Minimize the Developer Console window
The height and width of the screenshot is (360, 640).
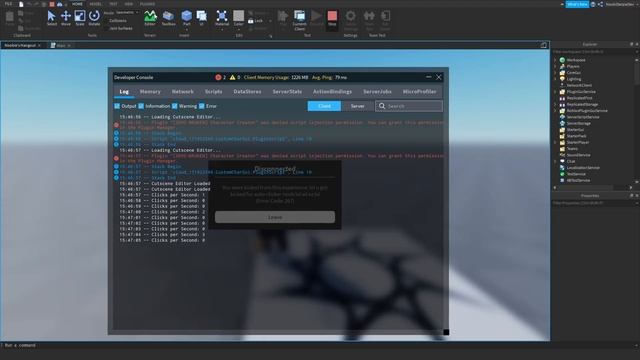tap(429, 77)
